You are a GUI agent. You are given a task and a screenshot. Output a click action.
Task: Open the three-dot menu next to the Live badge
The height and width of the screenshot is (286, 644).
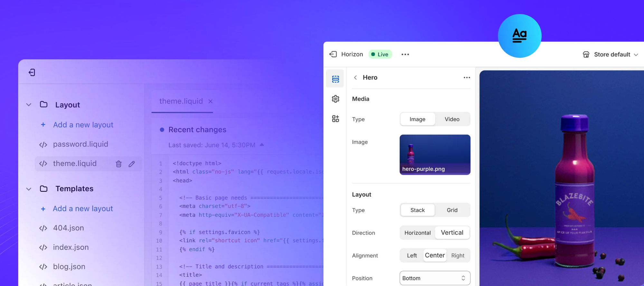pos(405,54)
